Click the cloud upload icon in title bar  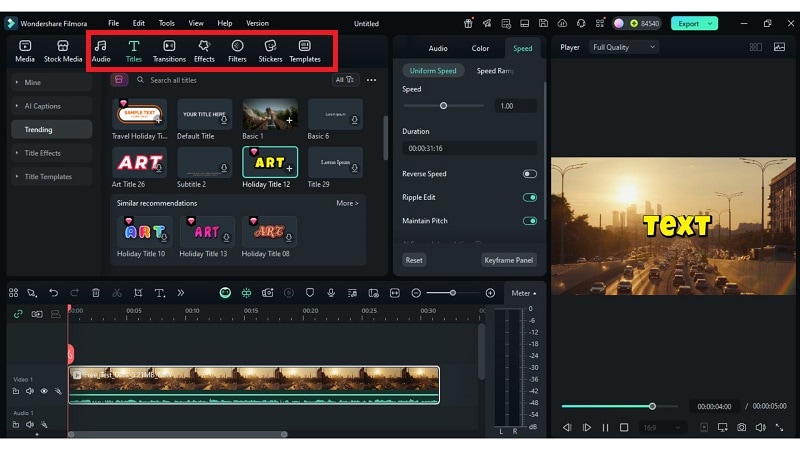(x=562, y=23)
